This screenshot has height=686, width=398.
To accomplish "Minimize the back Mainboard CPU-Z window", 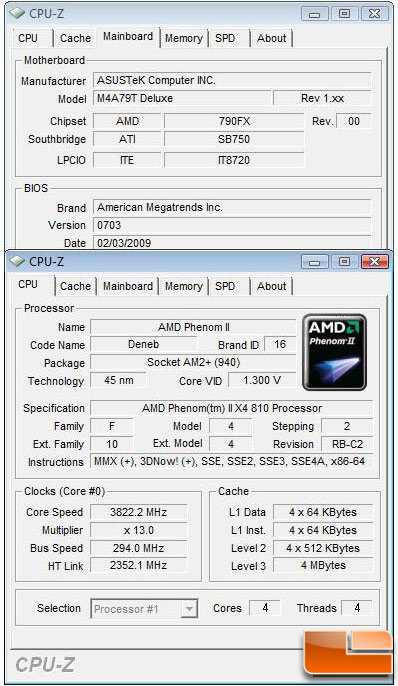I will 314,14.
